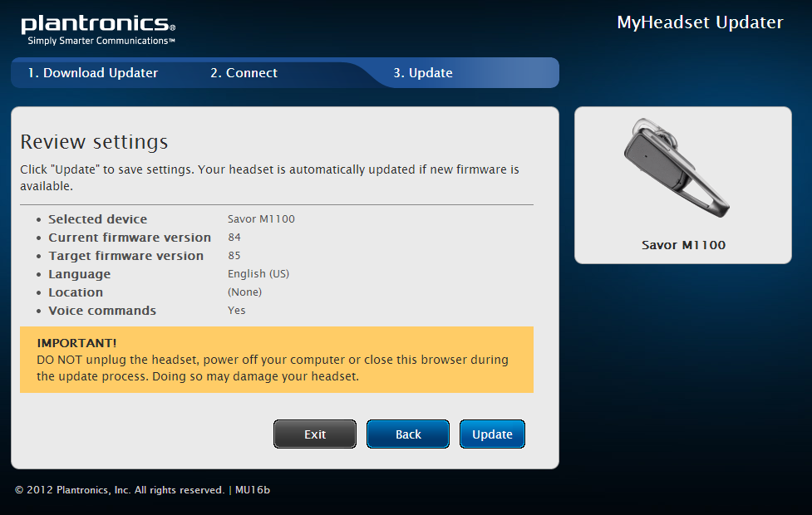This screenshot has width=812, height=515.
Task: Click the 'Target firmware version' label
Action: pos(125,256)
